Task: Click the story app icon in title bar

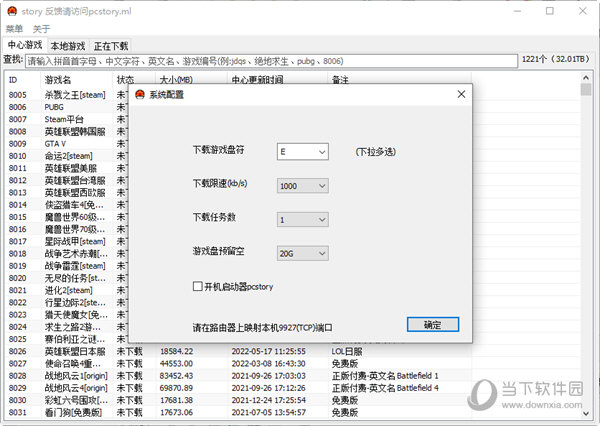Action: 11,11
